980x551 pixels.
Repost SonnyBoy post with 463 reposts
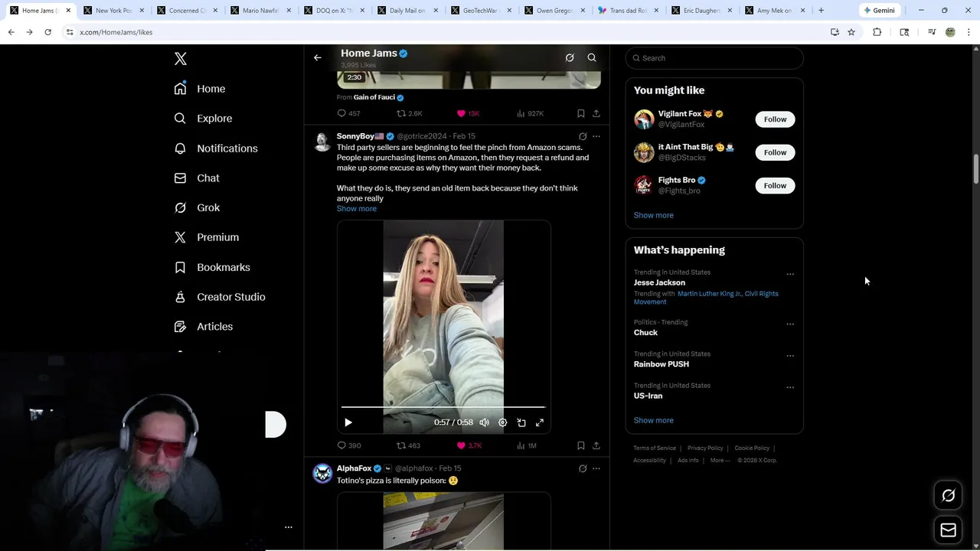point(408,445)
